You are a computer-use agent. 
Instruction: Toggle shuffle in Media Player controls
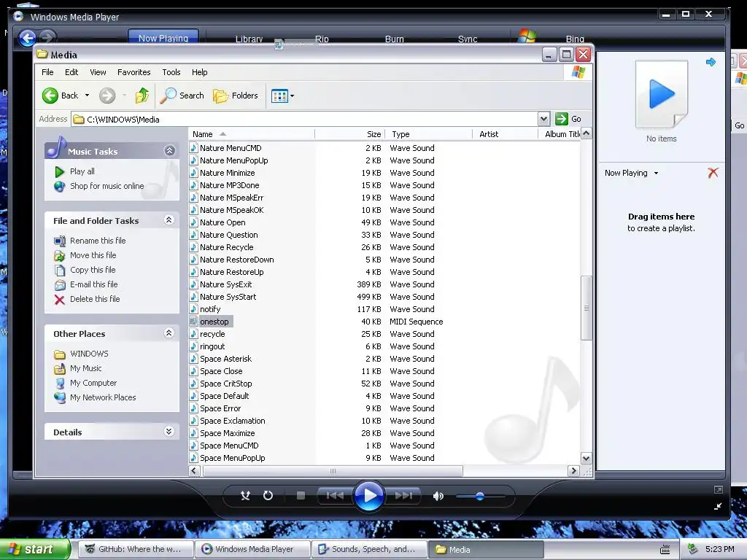245,496
